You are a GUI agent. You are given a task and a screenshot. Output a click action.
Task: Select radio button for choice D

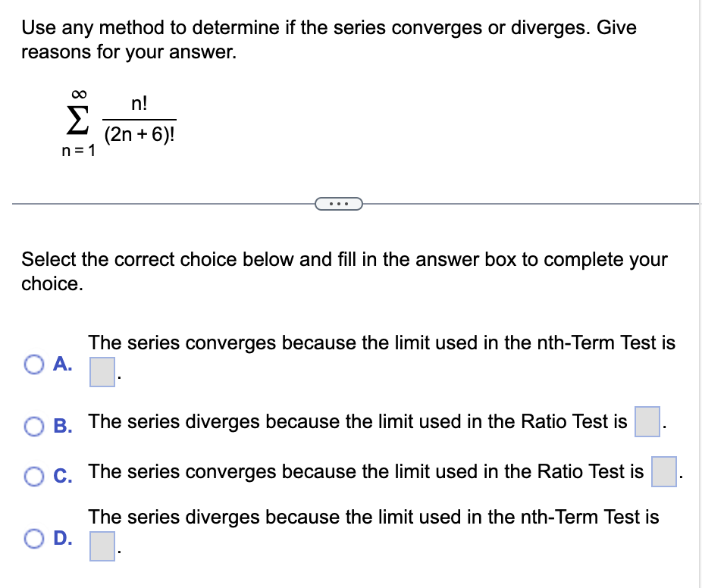33,540
